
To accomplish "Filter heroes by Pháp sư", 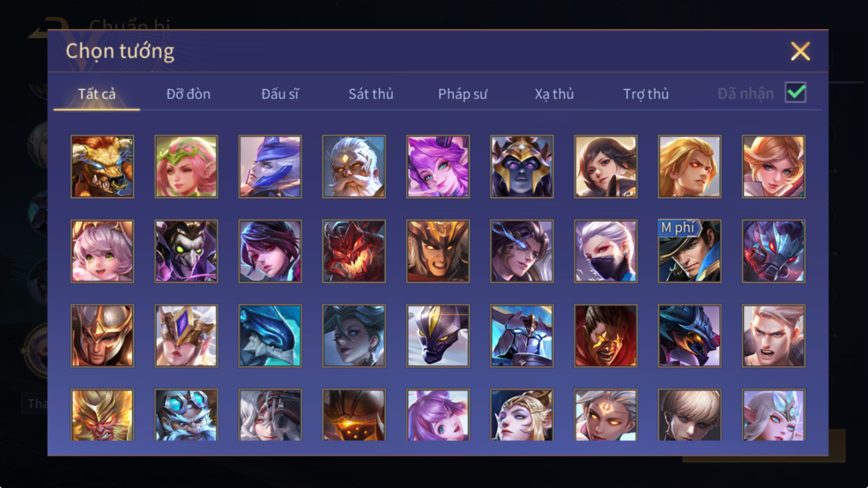I will tap(462, 94).
